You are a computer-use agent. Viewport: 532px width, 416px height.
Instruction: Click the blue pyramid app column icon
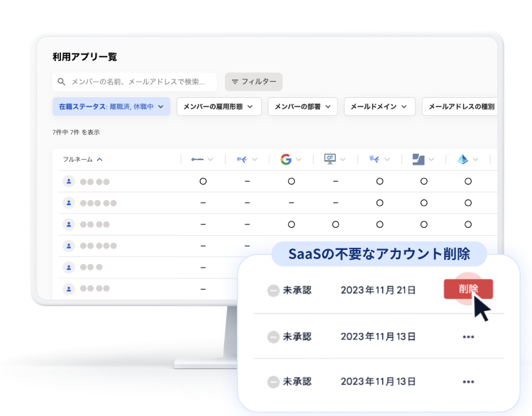462,159
